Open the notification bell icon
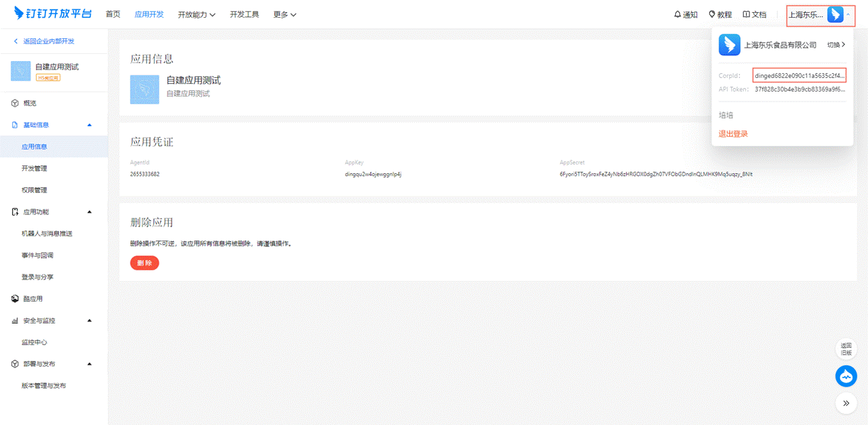 click(677, 14)
